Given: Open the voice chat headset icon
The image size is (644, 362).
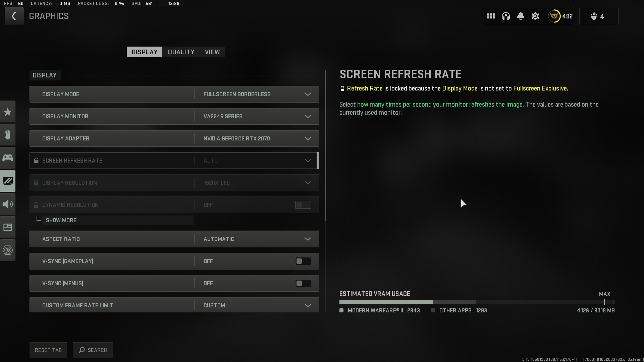Looking at the screenshot, I should 506,16.
